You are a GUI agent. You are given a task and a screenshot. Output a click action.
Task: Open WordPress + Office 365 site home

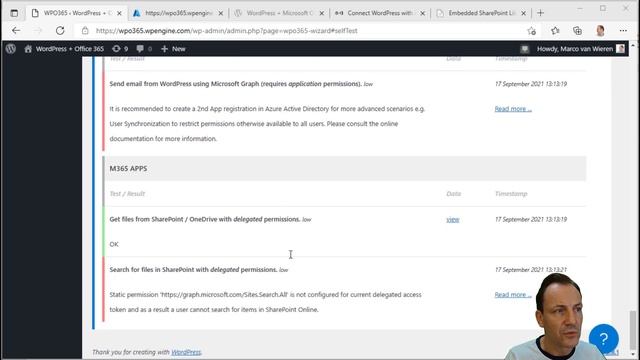[64, 49]
